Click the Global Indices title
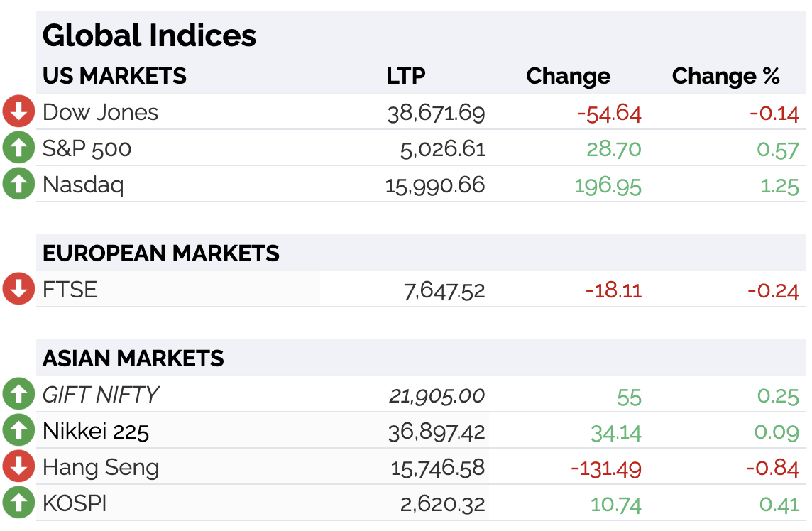 (x=149, y=35)
